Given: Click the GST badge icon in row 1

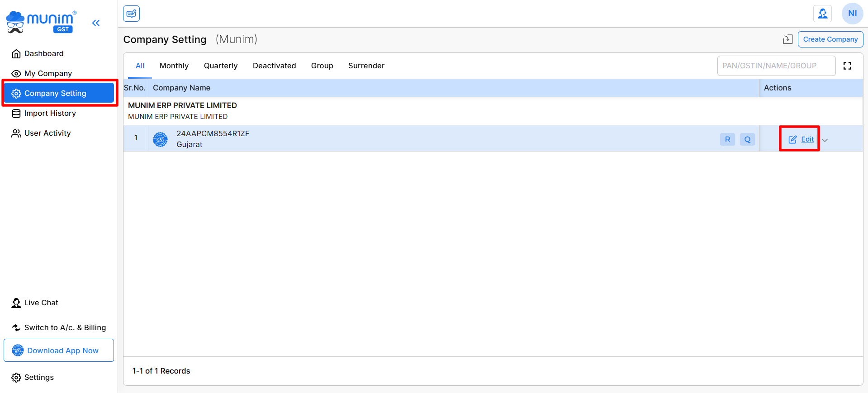Looking at the screenshot, I should tap(160, 139).
